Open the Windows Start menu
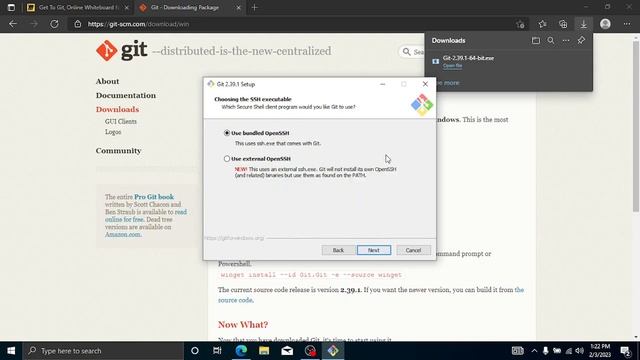The height and width of the screenshot is (360, 640). [x=11, y=351]
